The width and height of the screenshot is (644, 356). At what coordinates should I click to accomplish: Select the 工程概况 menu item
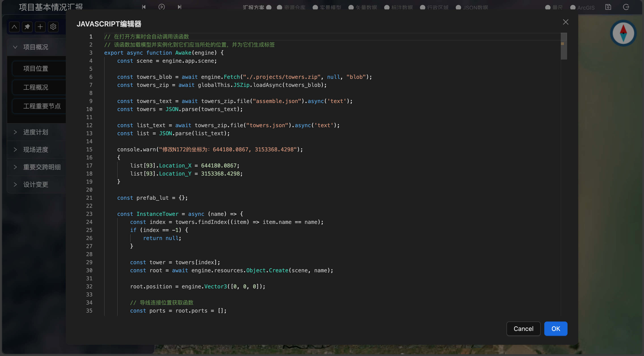pos(36,87)
